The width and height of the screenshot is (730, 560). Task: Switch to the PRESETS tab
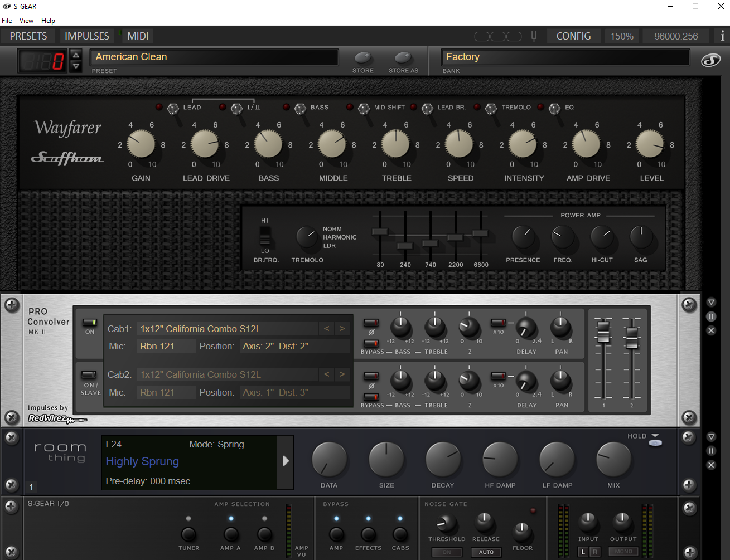28,36
